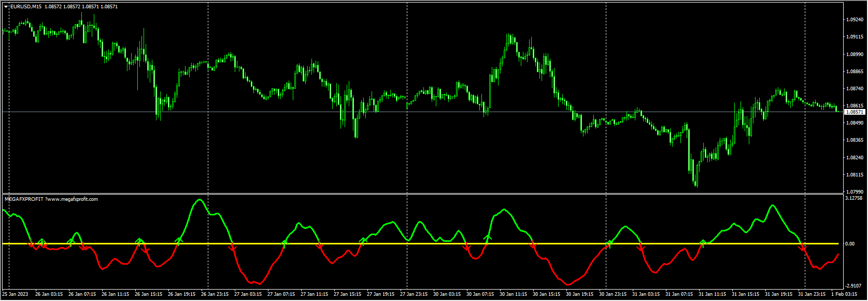Click the yellow zero level line

coord(415,243)
